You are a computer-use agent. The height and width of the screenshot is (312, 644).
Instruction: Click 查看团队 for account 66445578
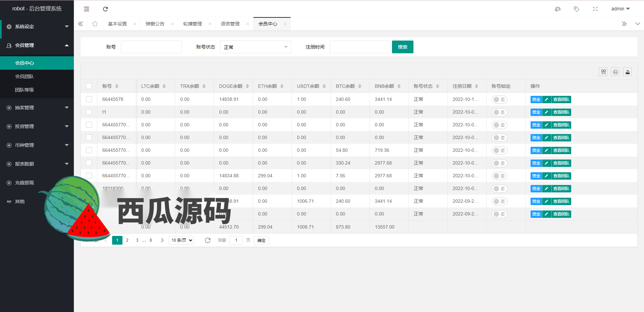561,100
